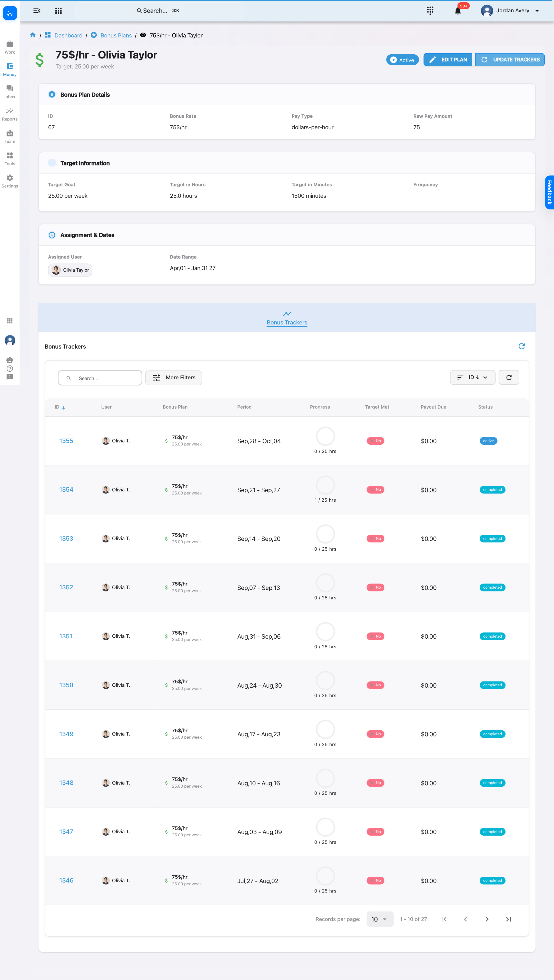Collapse the sidebar menu icon
Viewport: 554px width, 980px height.
click(37, 11)
